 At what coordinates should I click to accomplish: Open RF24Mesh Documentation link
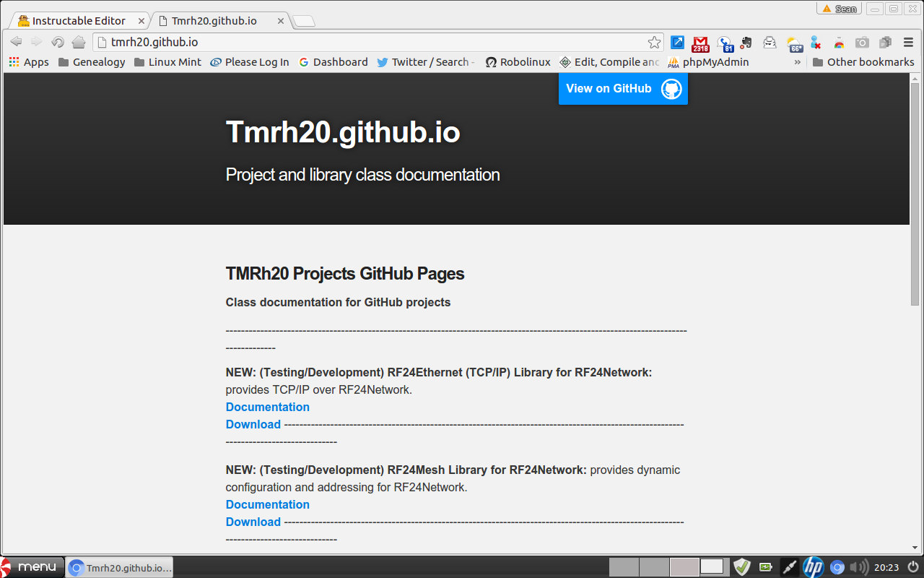[268, 504]
